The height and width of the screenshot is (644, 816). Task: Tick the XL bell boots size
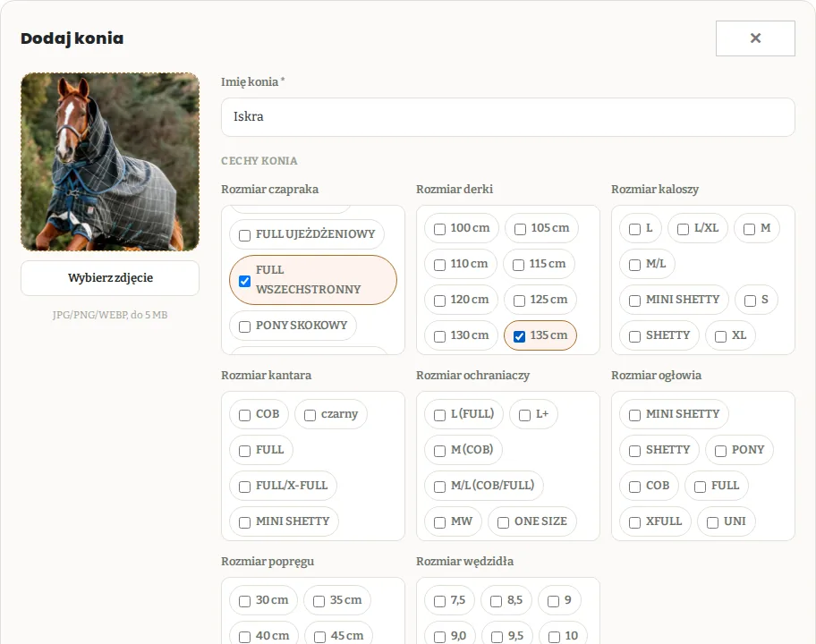(x=721, y=336)
